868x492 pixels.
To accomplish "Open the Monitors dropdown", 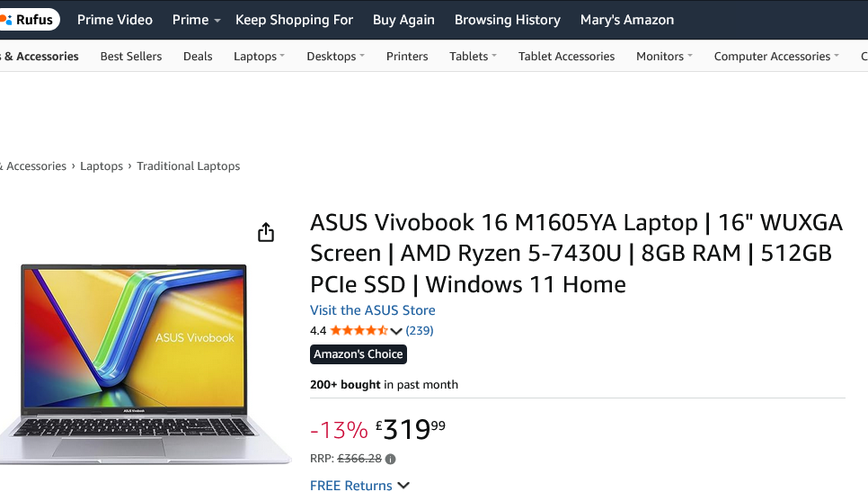I will [x=664, y=56].
